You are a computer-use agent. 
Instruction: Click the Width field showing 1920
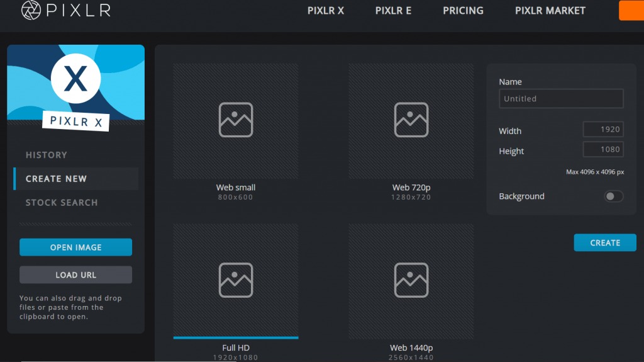pyautogui.click(x=603, y=129)
